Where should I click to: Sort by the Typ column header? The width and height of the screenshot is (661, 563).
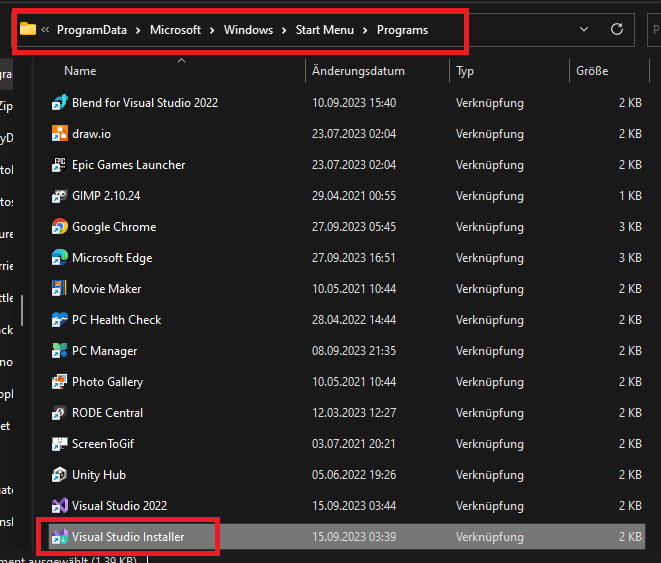(x=465, y=71)
